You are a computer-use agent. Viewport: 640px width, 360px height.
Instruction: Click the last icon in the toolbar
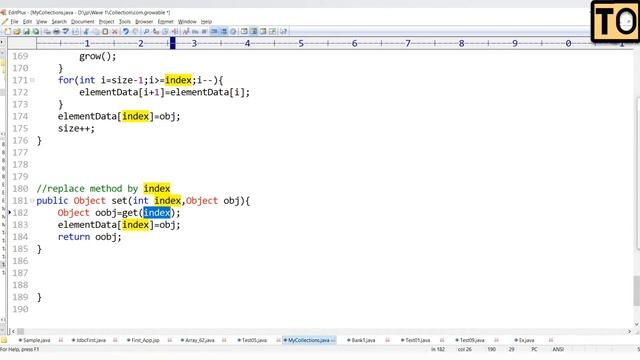(x=283, y=31)
